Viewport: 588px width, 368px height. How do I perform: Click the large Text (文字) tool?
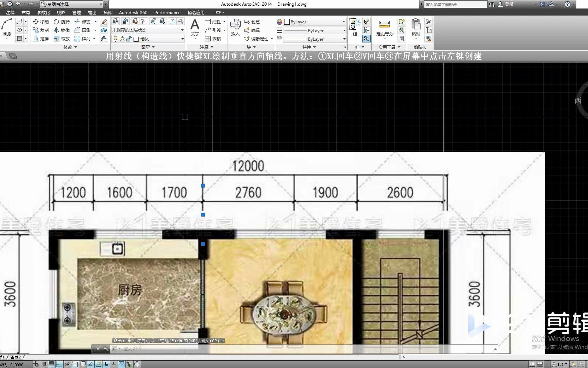point(195,28)
